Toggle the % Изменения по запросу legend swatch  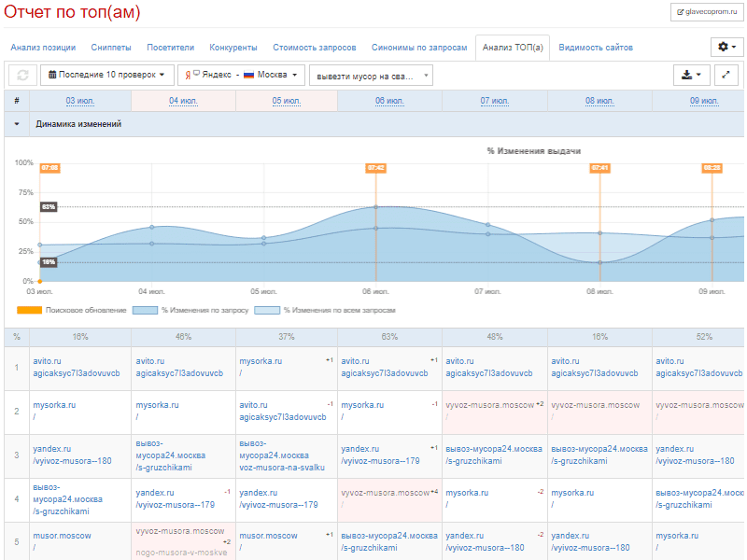146,310
